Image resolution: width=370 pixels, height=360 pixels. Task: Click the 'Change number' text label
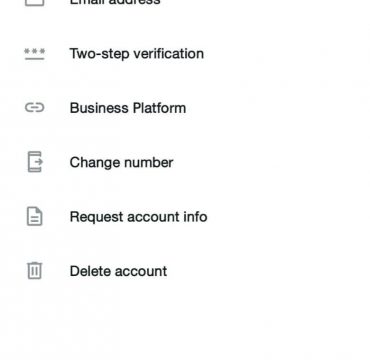tap(121, 162)
